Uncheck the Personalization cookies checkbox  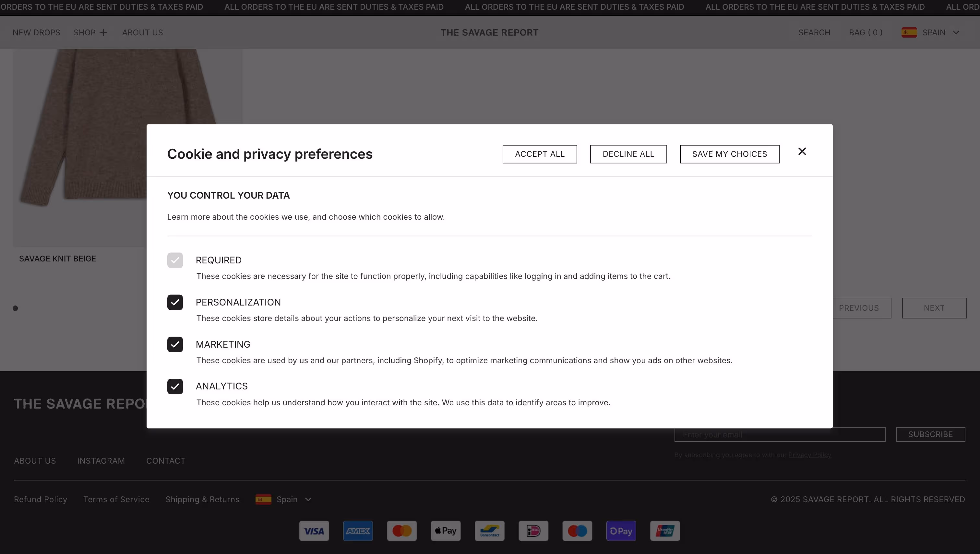[x=175, y=303]
